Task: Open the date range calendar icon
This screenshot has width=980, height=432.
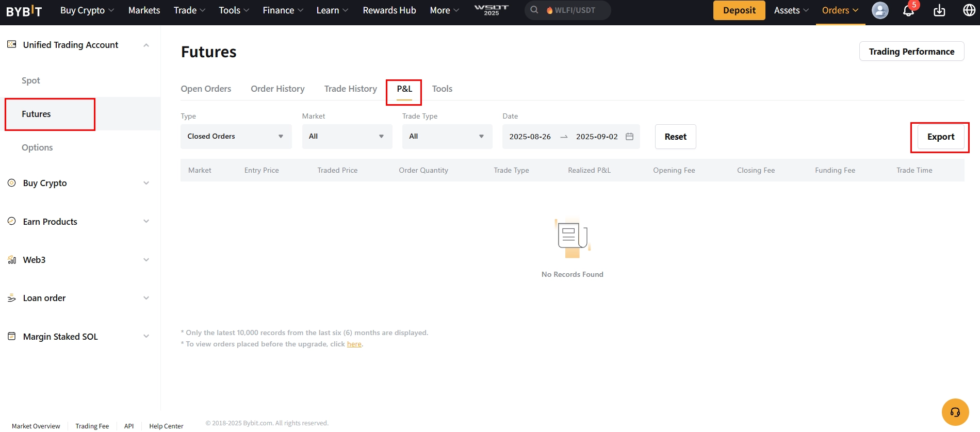Action: [629, 137]
